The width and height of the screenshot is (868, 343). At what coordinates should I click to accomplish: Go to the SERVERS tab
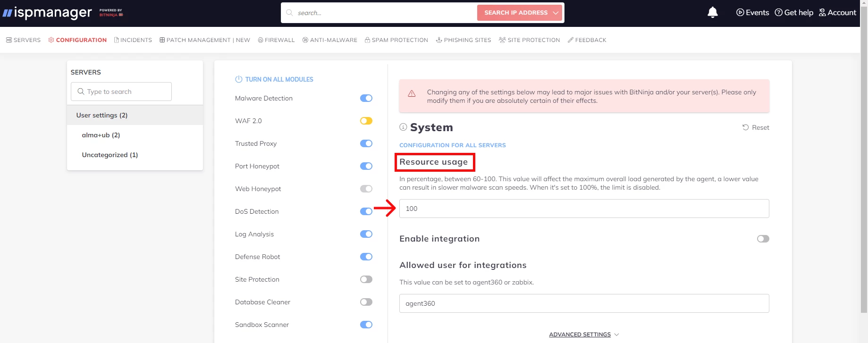(x=23, y=40)
